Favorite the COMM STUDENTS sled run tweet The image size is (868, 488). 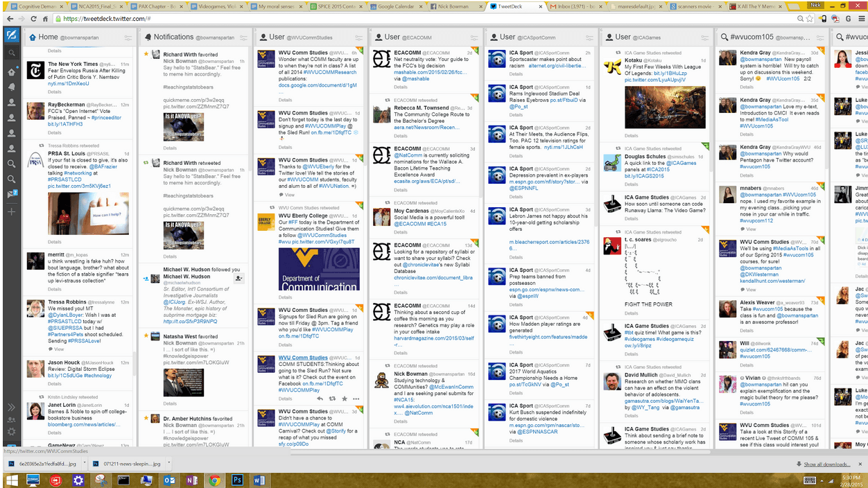coord(345,399)
